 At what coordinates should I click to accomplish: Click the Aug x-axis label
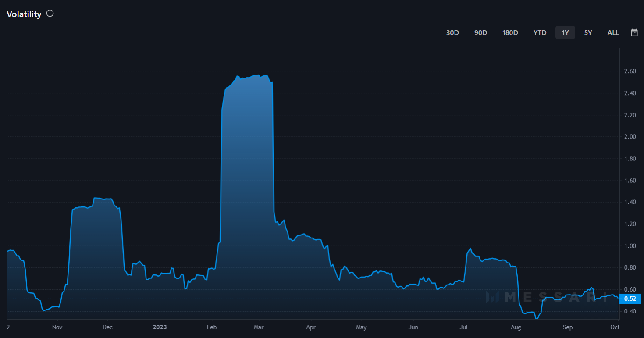(516, 327)
